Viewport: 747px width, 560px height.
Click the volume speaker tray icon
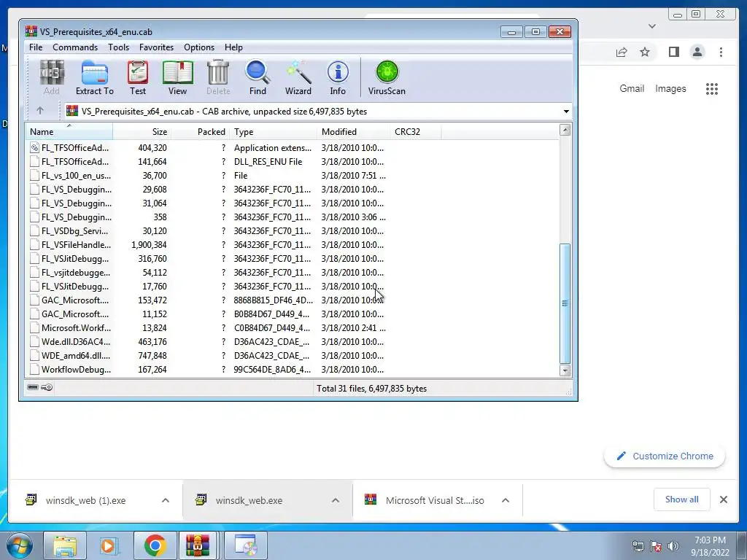673,546
